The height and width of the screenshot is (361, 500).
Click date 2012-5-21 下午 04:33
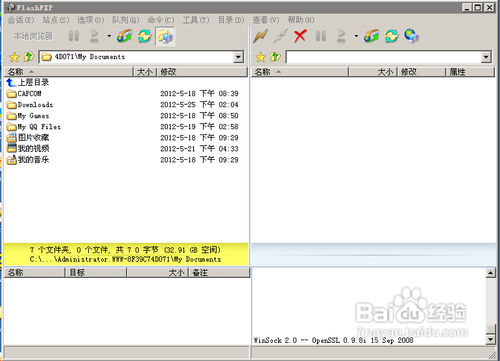(199, 149)
